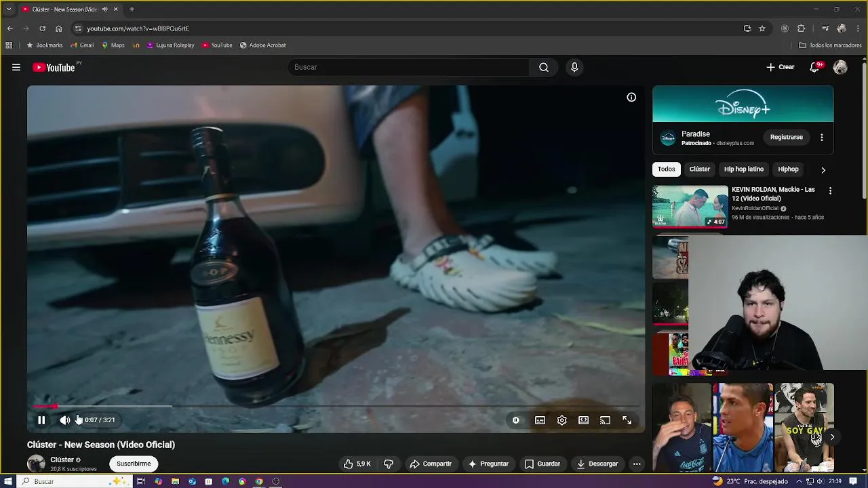Pause the video playback
This screenshot has height=488, width=868.
[x=41, y=420]
